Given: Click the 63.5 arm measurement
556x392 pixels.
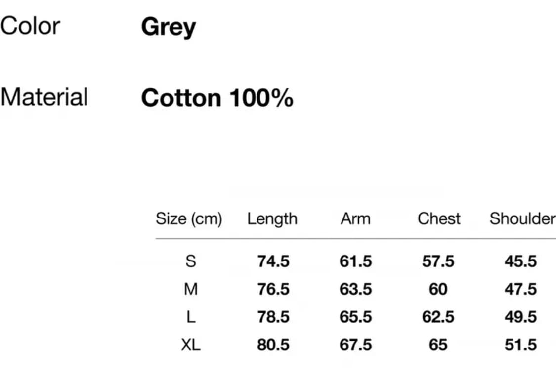Looking at the screenshot, I should click(x=355, y=289).
